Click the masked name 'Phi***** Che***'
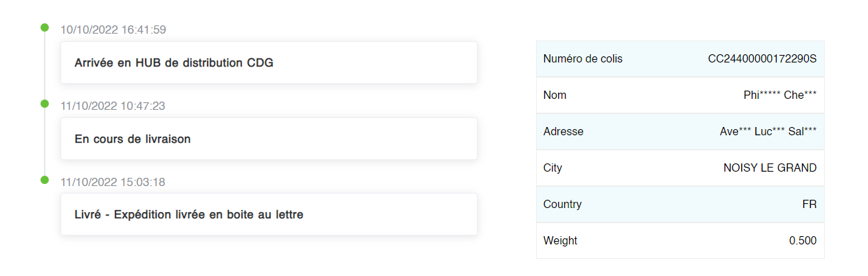 pos(780,95)
